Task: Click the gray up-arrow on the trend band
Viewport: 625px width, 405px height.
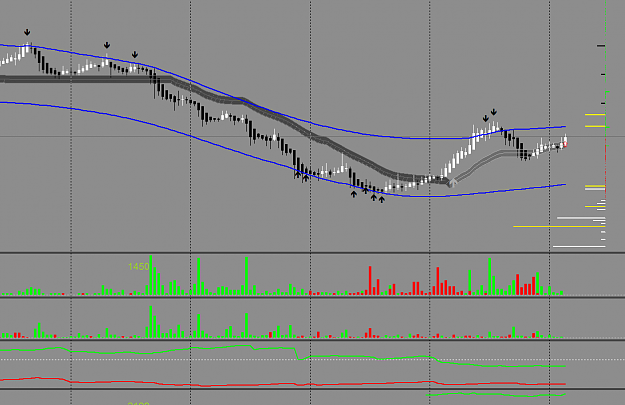Action: [x=452, y=183]
